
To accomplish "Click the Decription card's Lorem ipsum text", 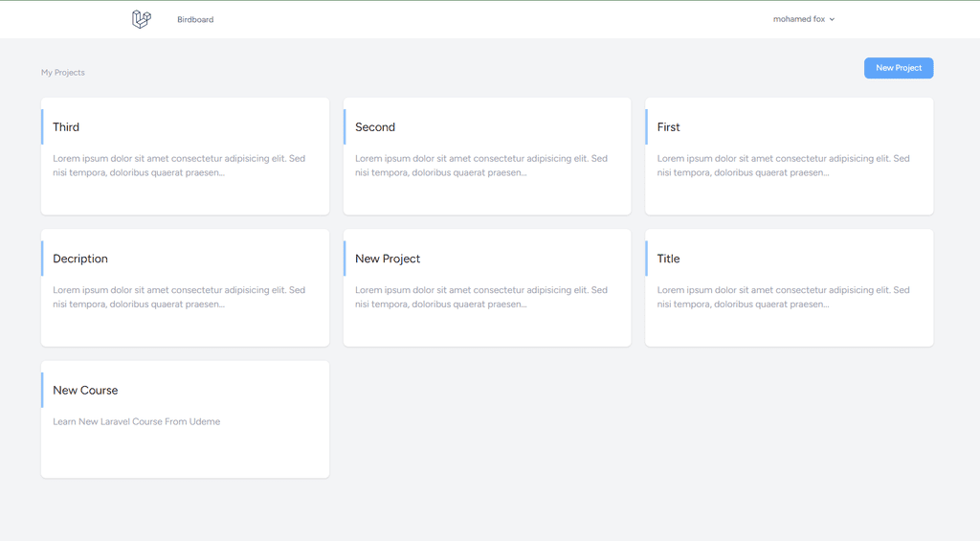I will [179, 297].
